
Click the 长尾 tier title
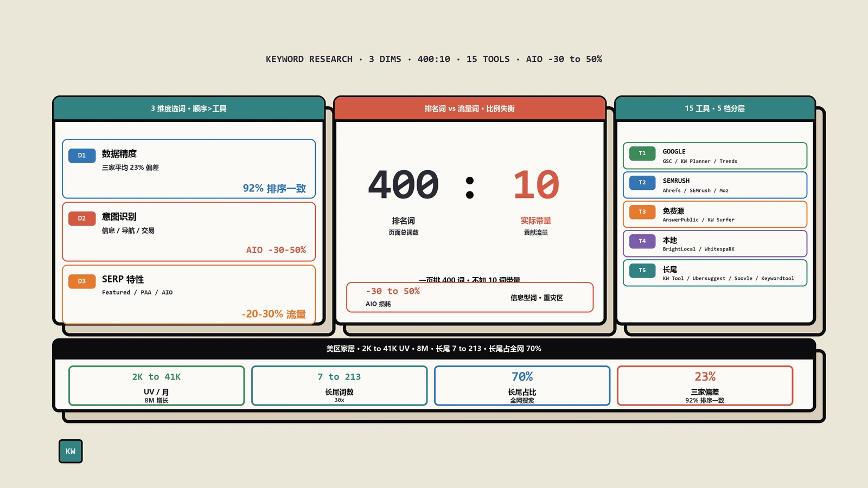click(x=670, y=269)
